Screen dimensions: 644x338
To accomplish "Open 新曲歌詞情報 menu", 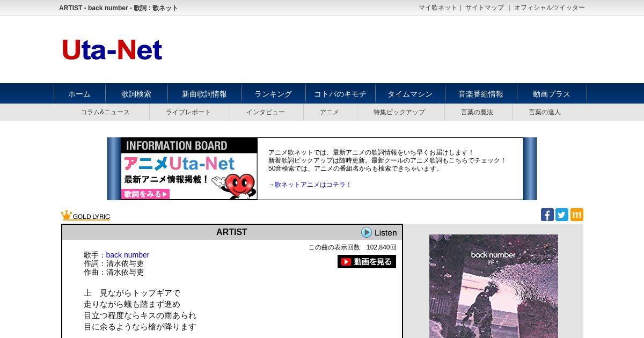I will (x=204, y=94).
